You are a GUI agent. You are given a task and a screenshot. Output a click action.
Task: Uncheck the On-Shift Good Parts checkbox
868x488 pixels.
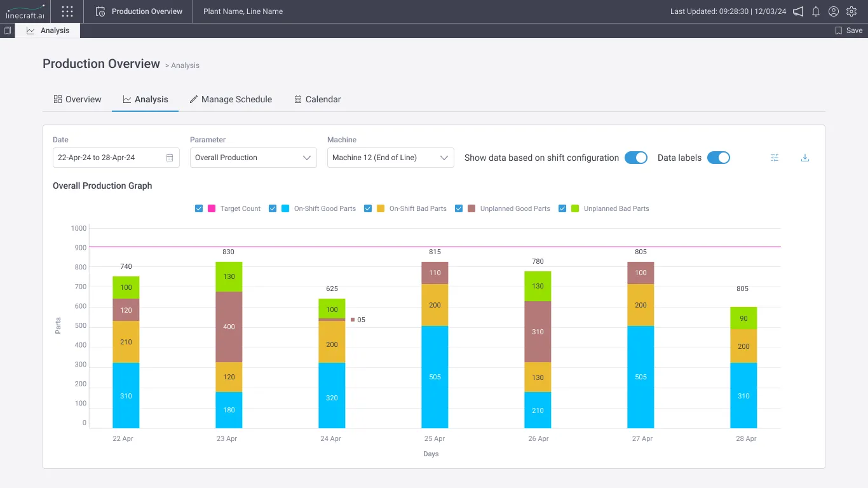(x=273, y=208)
